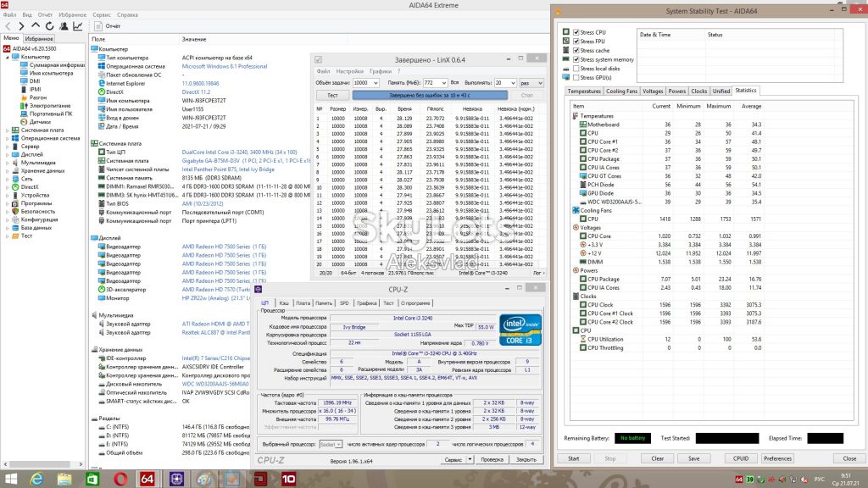Open the Память tab in CPU-Z
This screenshot has height=488, width=868.
(x=324, y=303)
